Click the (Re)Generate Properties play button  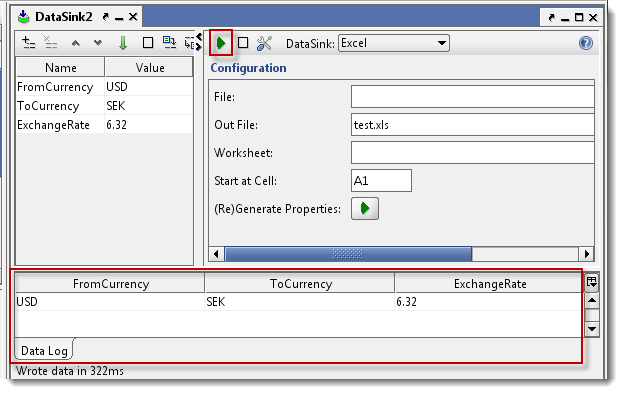(365, 209)
